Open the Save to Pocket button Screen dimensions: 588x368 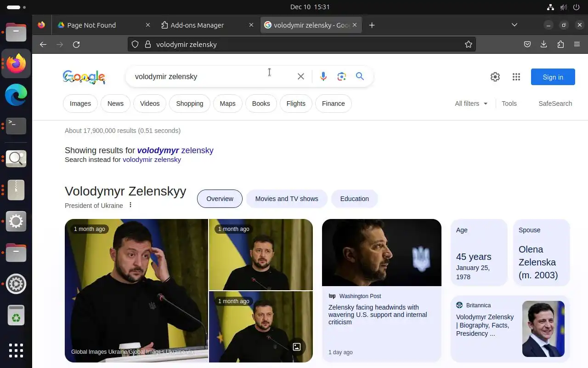pos(527,44)
